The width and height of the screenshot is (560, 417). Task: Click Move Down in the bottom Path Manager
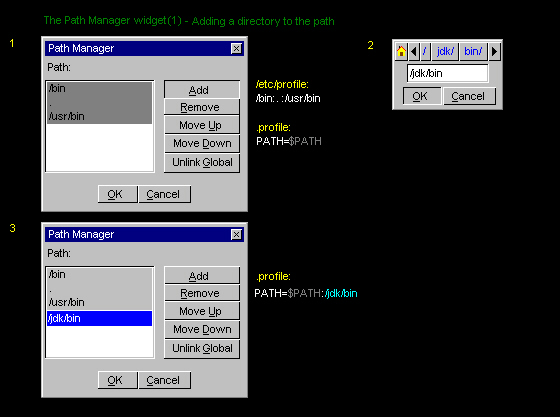pos(202,329)
